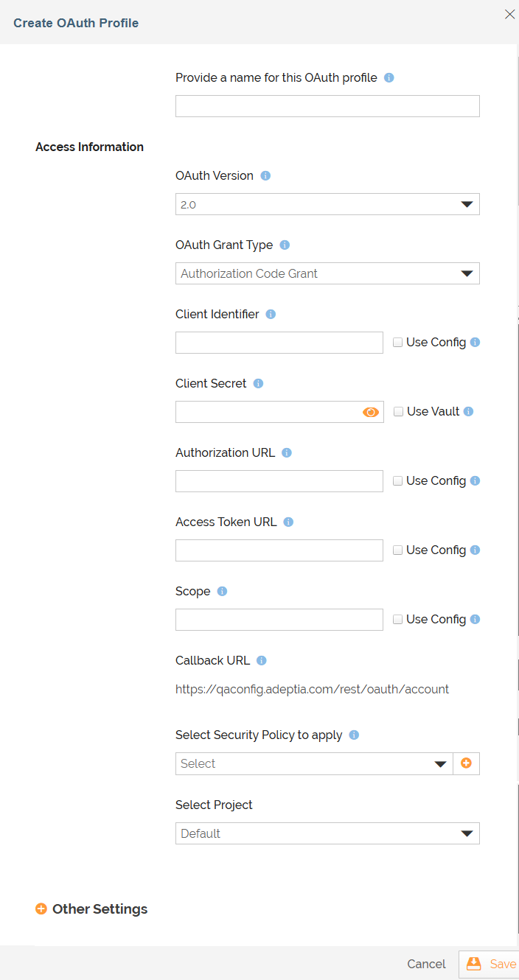
Task: Click the Cancel button
Action: click(426, 964)
